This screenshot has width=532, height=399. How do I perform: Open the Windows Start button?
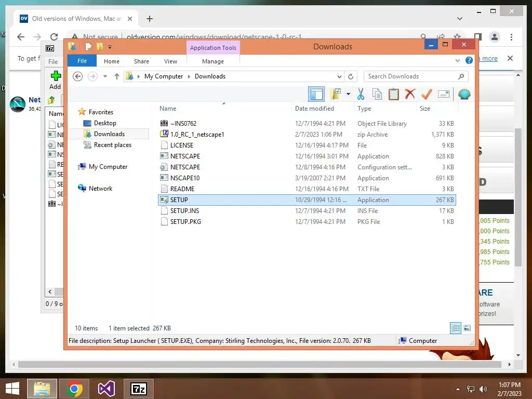pos(12,389)
